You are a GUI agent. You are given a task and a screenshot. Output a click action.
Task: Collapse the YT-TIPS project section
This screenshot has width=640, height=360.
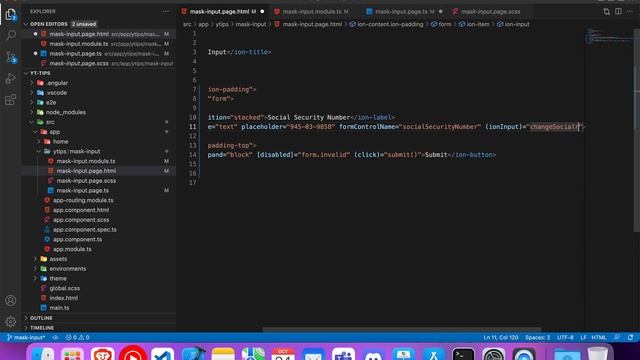[40, 73]
